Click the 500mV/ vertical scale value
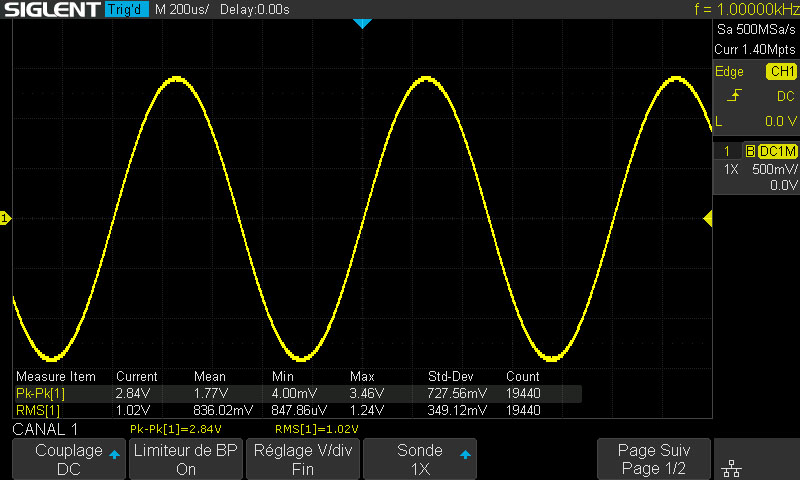Viewport: 800px width, 480px height. click(774, 169)
